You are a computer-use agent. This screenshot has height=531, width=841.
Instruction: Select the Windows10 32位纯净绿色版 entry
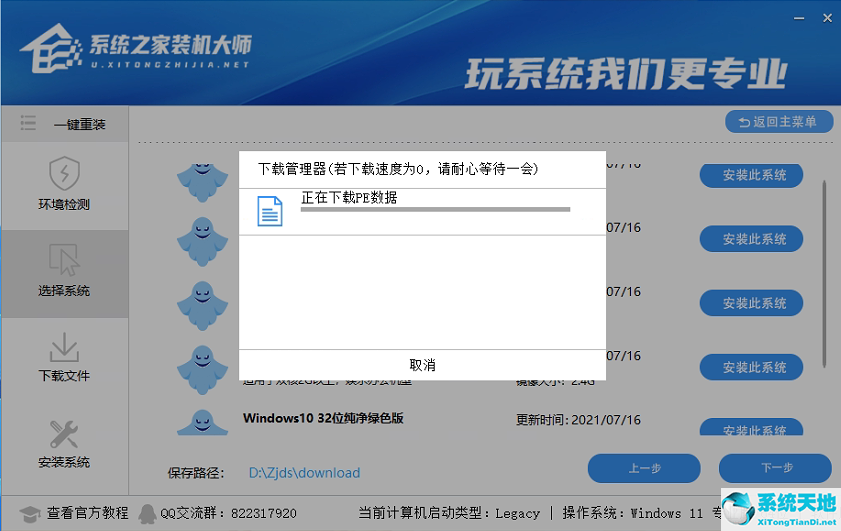pyautogui.click(x=323, y=418)
